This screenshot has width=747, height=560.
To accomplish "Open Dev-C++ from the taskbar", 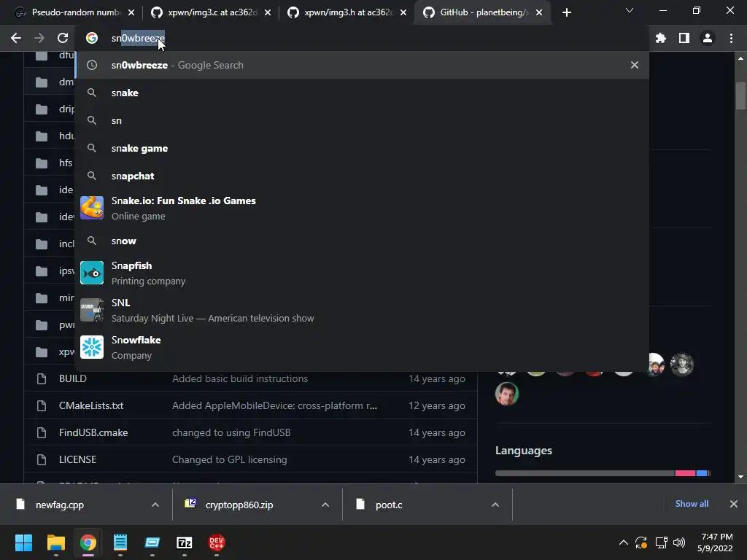I will tap(216, 542).
